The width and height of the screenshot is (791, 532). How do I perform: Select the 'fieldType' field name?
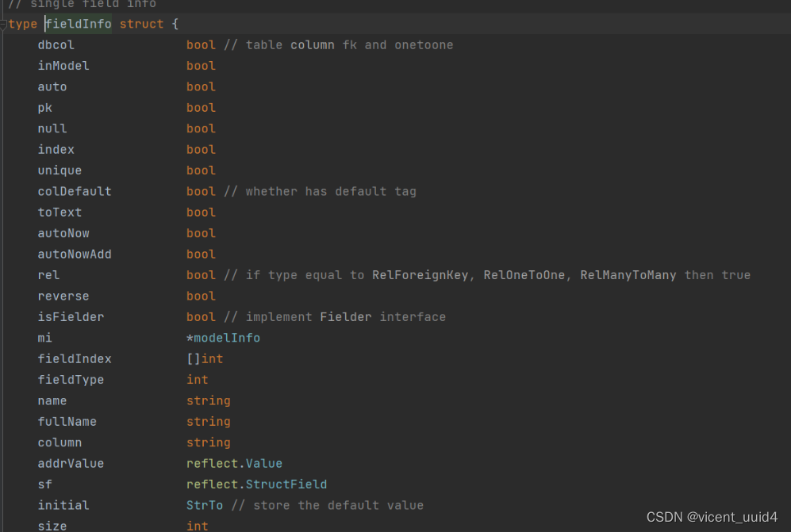71,380
